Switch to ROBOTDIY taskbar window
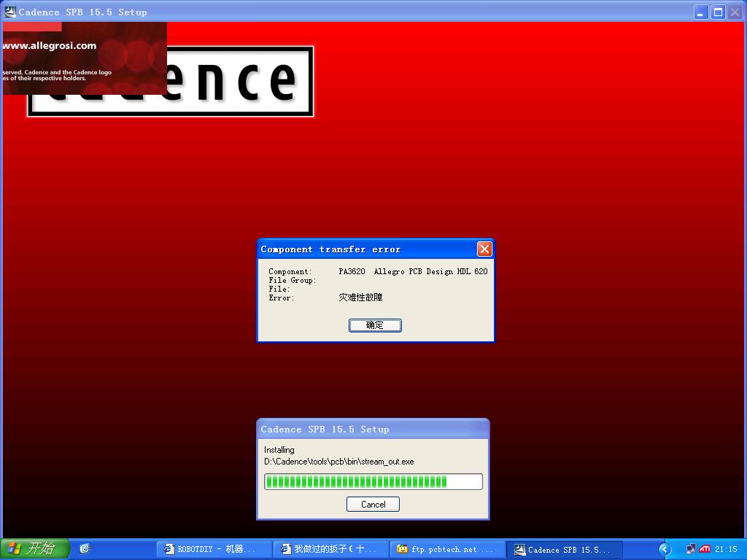 click(214, 549)
